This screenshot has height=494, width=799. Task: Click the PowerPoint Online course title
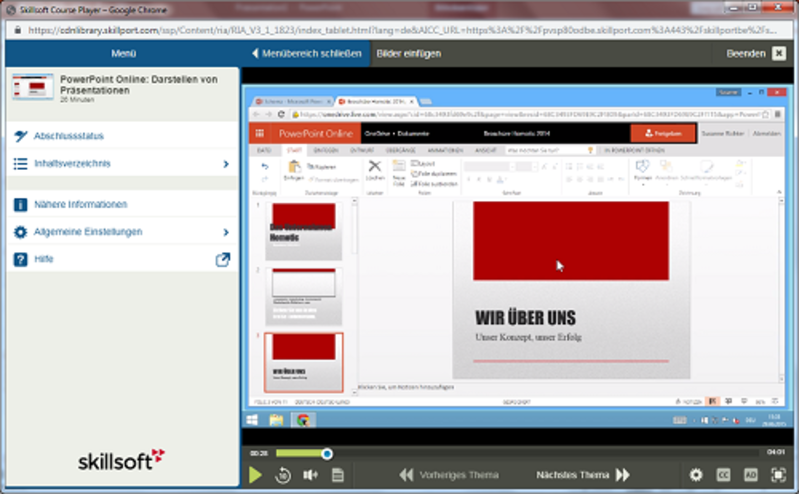[139, 85]
